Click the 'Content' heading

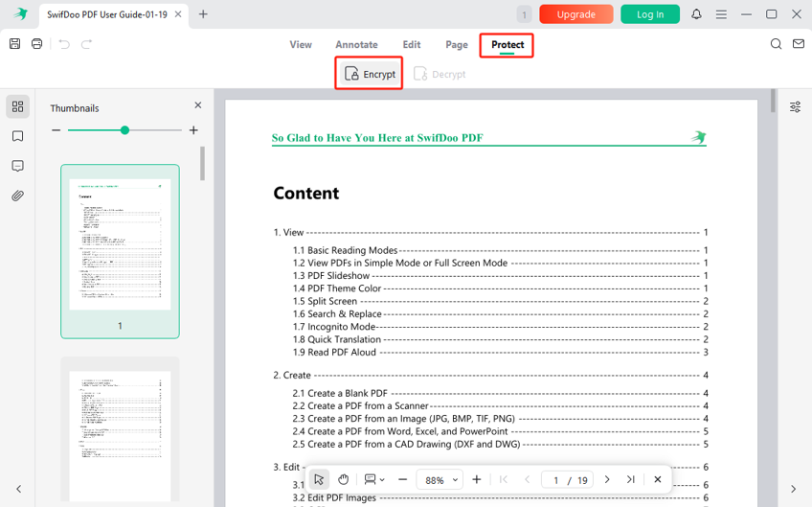306,193
